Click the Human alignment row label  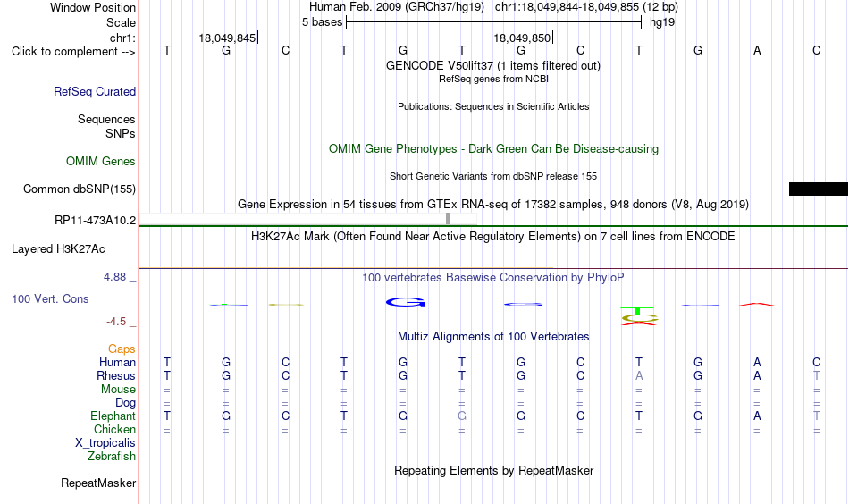click(x=117, y=362)
